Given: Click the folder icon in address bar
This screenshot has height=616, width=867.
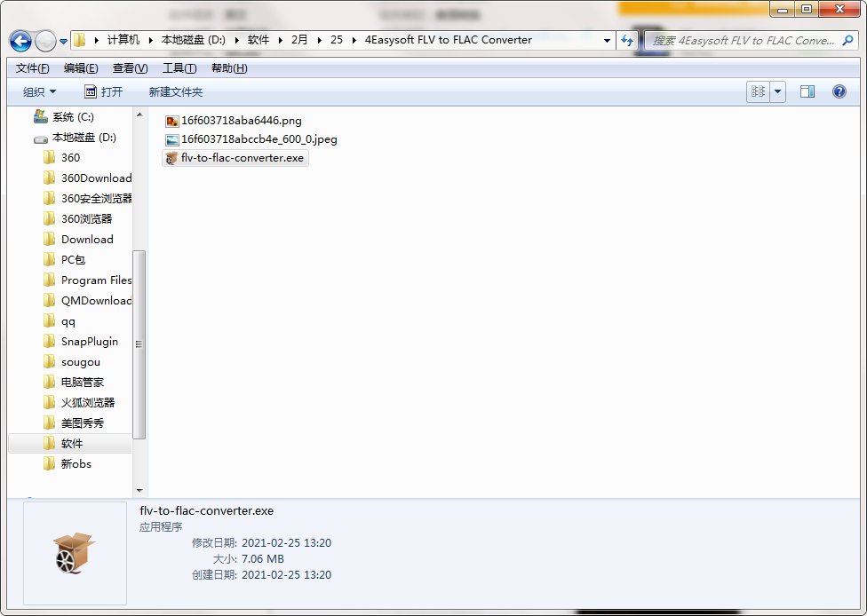Looking at the screenshot, I should point(80,40).
